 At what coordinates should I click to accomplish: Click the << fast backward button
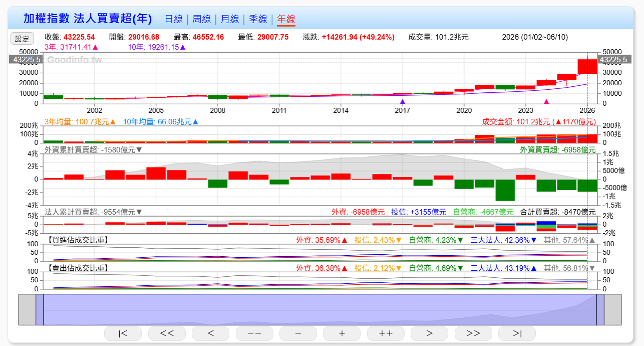[x=167, y=333]
